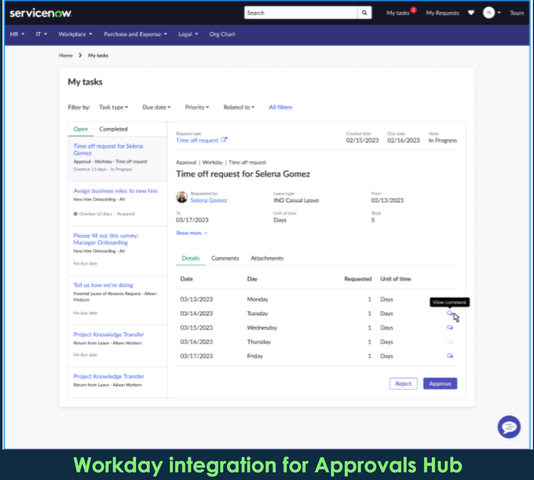Click the search magnifier button

click(x=364, y=13)
